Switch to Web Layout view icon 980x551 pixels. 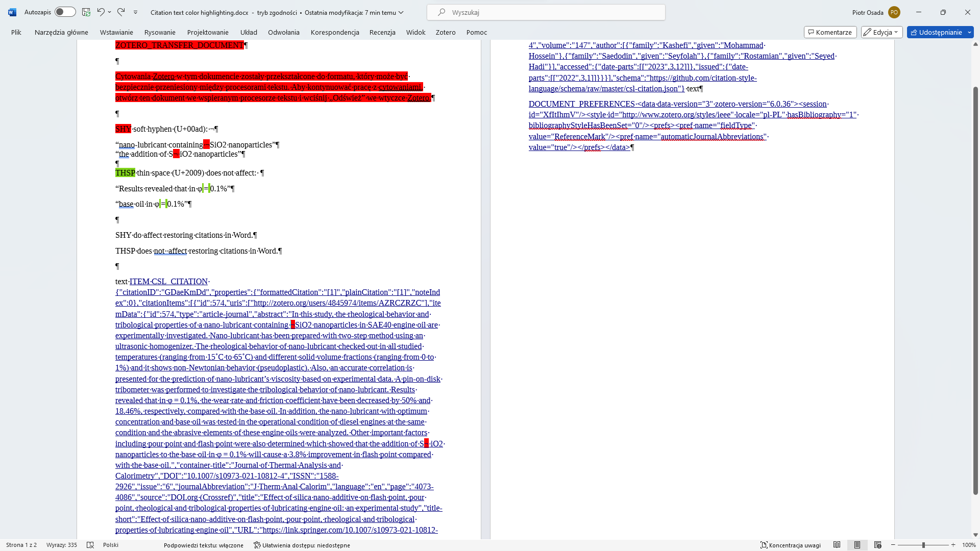877,545
